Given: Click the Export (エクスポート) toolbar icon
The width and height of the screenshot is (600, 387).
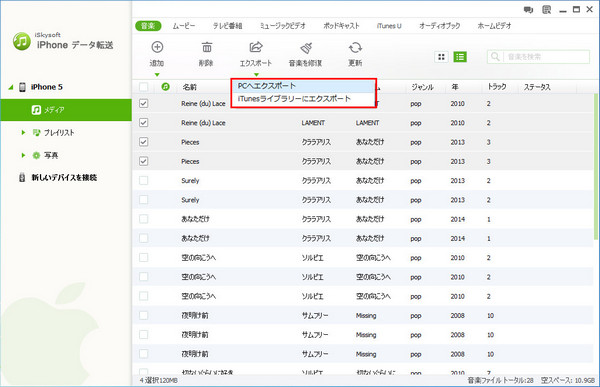Looking at the screenshot, I should 256,47.
